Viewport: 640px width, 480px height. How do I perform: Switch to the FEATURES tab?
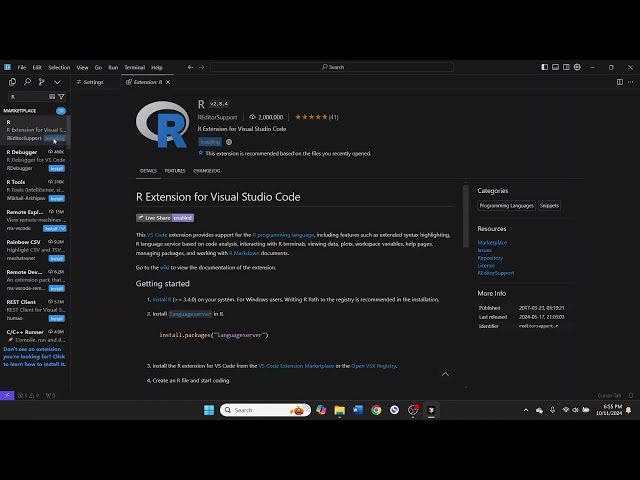click(x=175, y=171)
